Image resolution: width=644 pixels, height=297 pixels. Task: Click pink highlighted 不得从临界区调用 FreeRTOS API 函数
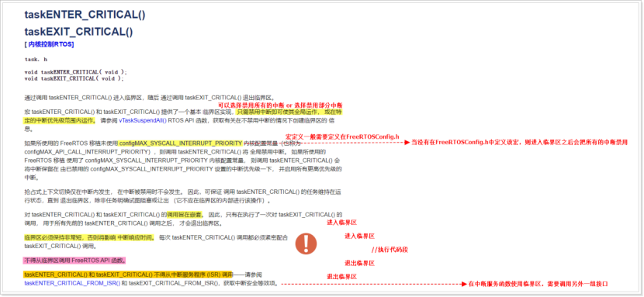[74, 260]
